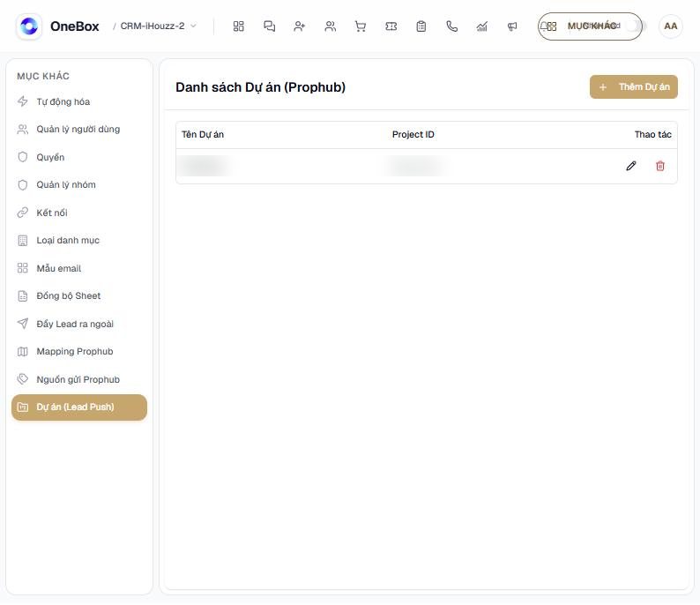The image size is (700, 605).
Task: Open Mẫu email templates
Action: 79,268
